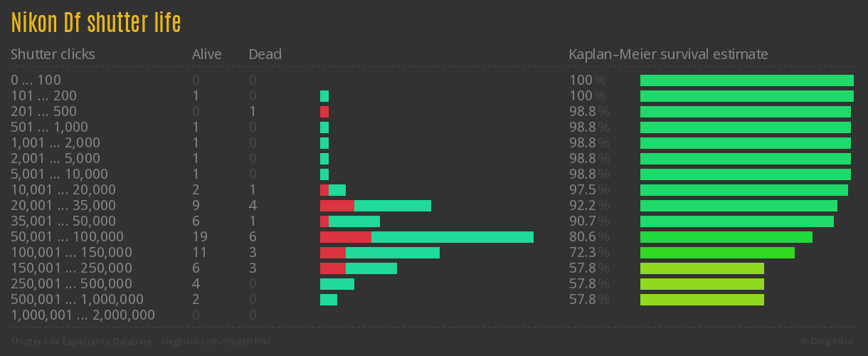Click the dead count 4 for 20,001 … 35,000
The height and width of the screenshot is (356, 868).
click(x=253, y=206)
